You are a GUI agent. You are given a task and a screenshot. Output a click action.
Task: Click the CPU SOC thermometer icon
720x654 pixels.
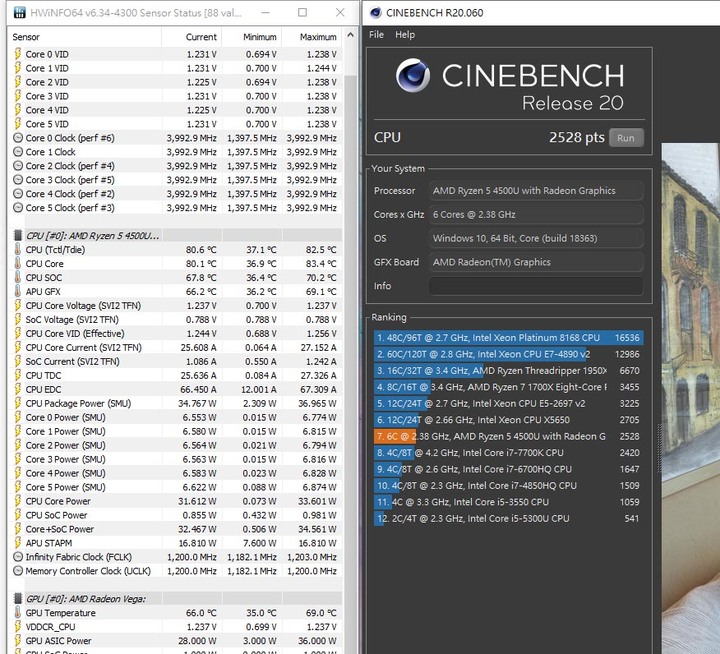click(17, 277)
